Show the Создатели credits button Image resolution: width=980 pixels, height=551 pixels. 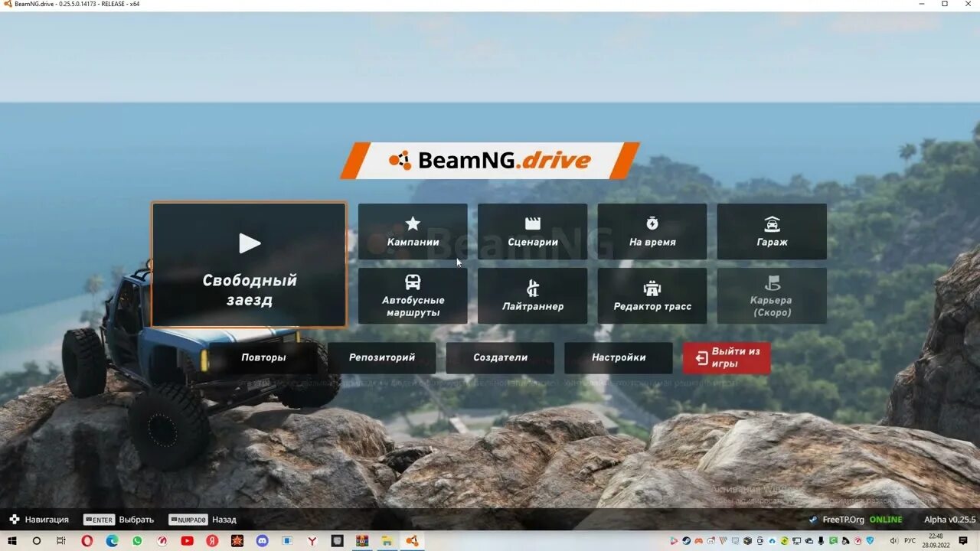coord(500,357)
